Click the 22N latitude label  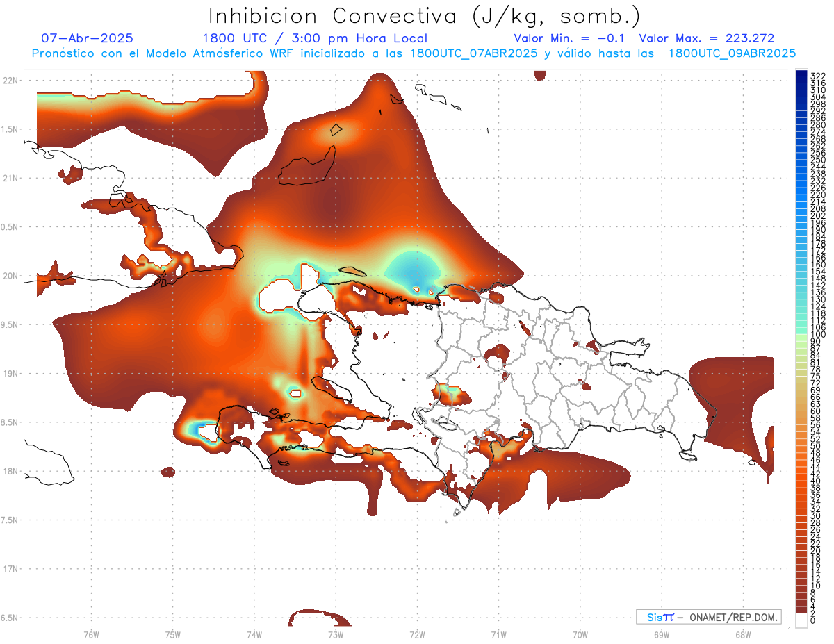(10, 81)
